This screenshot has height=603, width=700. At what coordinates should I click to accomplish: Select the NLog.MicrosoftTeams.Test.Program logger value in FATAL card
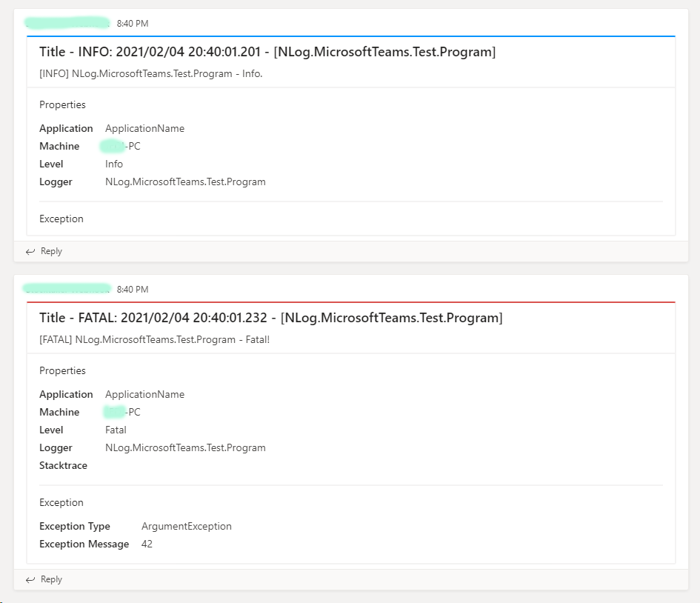(x=185, y=447)
